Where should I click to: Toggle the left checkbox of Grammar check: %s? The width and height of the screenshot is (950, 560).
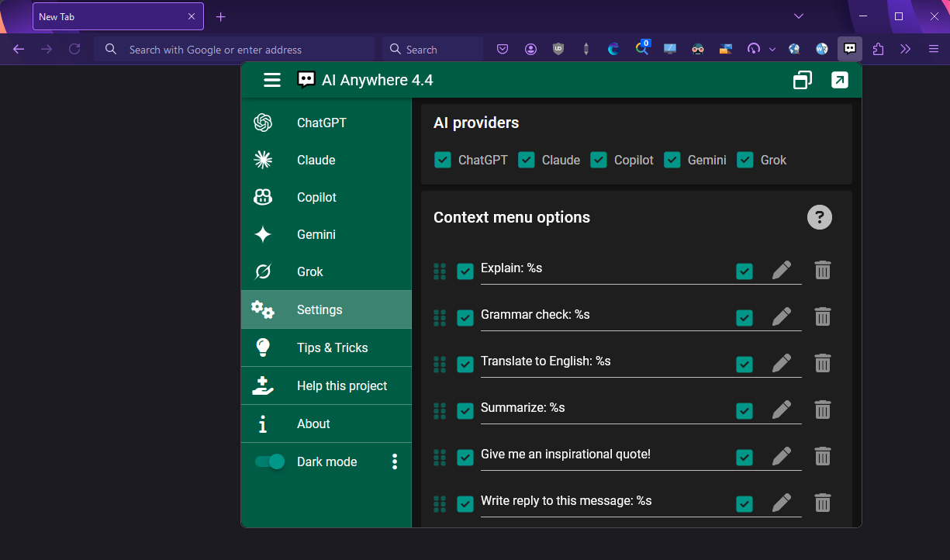coord(465,318)
